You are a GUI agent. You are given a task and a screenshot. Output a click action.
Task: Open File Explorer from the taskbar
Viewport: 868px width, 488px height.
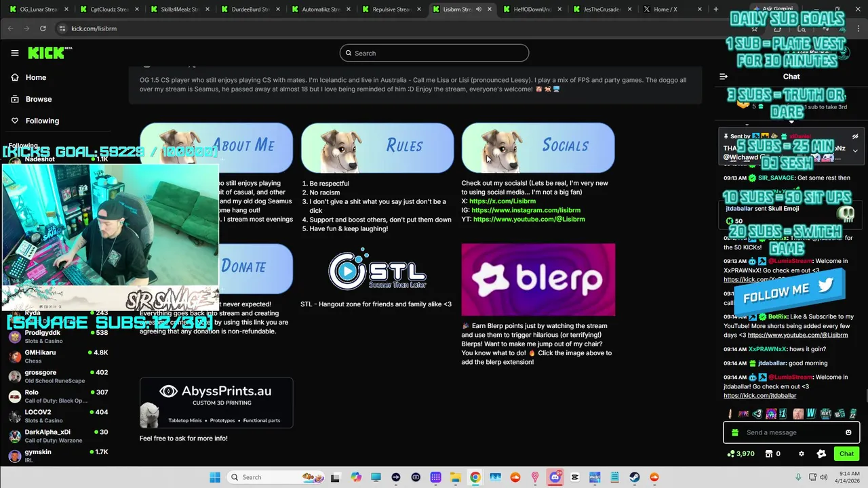[455, 477]
